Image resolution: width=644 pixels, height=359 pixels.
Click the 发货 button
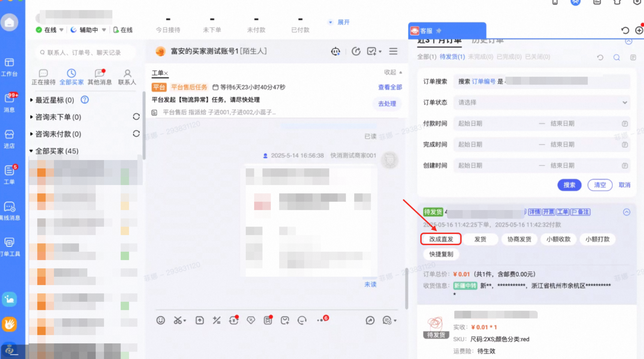(480, 239)
